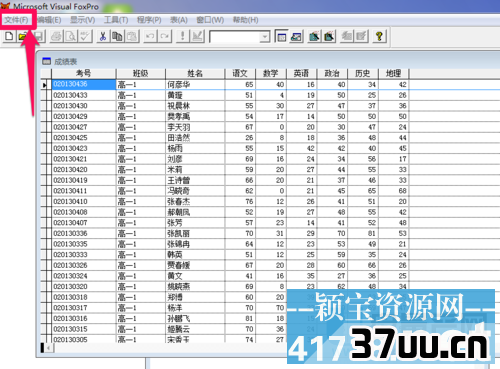This screenshot has height=369, width=500.
Task: Select the name cell 张凯丽
Action: click(195, 233)
